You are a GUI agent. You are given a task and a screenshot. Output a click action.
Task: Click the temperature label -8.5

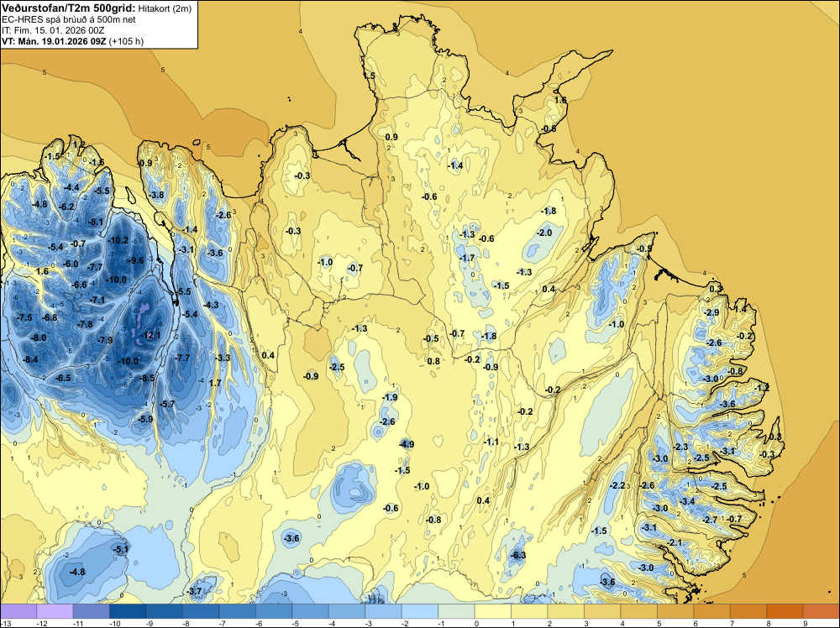point(147,378)
